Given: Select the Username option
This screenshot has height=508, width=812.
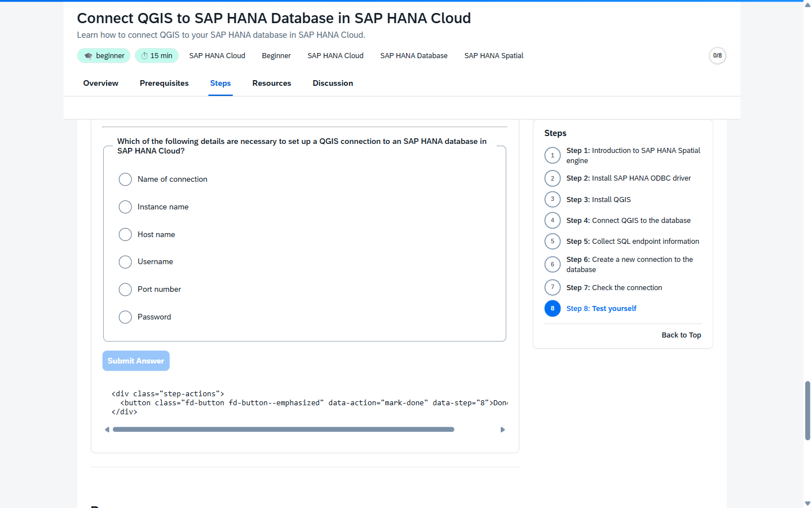Looking at the screenshot, I should (x=125, y=262).
